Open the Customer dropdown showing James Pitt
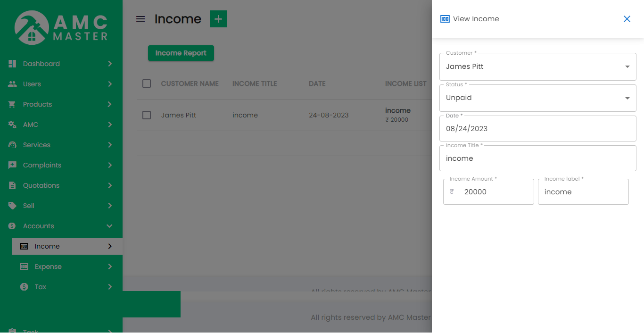 (537, 67)
